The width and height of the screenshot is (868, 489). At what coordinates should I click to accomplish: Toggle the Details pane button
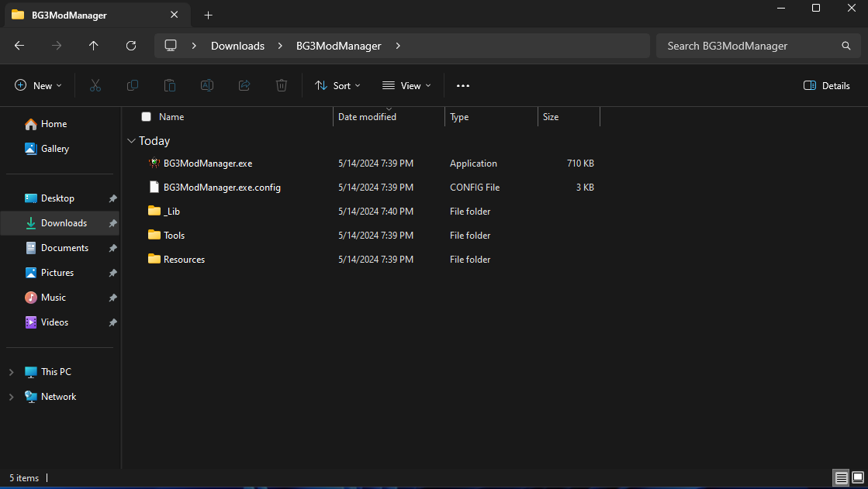click(x=826, y=85)
